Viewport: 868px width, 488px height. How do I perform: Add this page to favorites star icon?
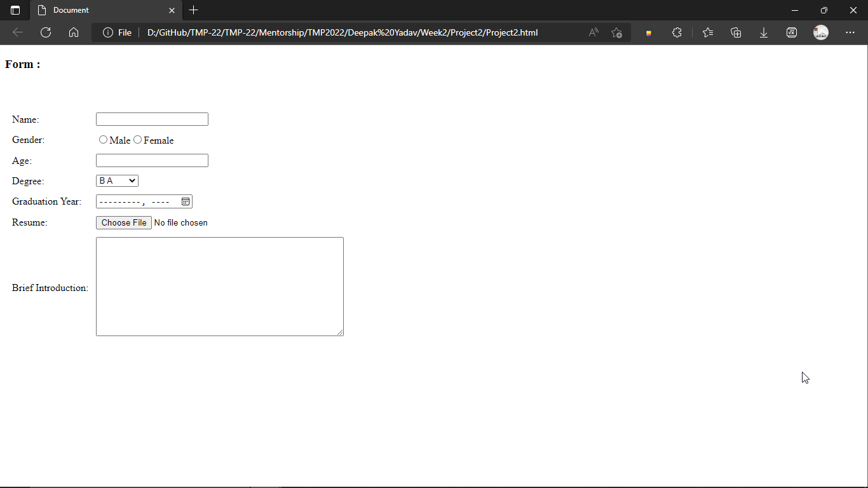(x=616, y=32)
